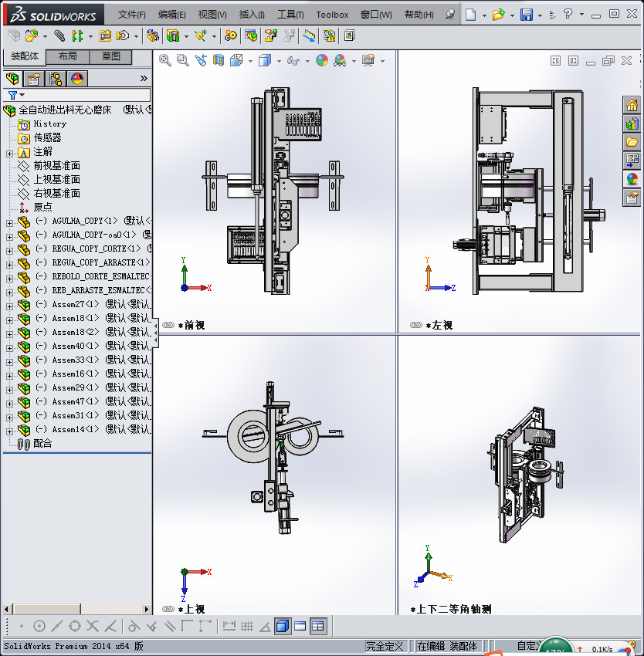Click the New document icon
Image resolution: width=644 pixels, height=656 pixels.
pos(471,15)
